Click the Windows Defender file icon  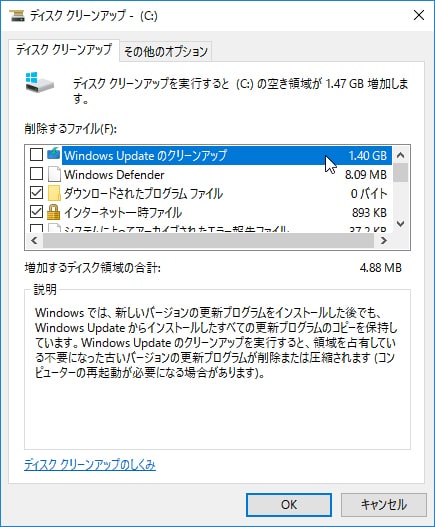click(x=54, y=174)
